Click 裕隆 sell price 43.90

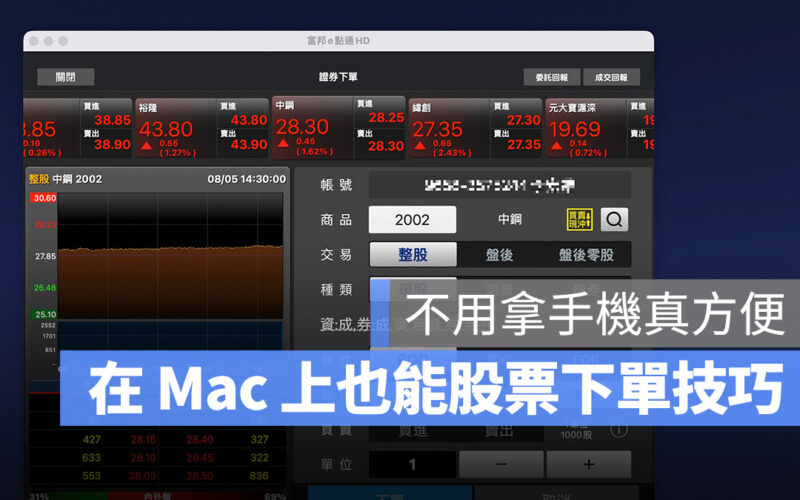pos(249,144)
